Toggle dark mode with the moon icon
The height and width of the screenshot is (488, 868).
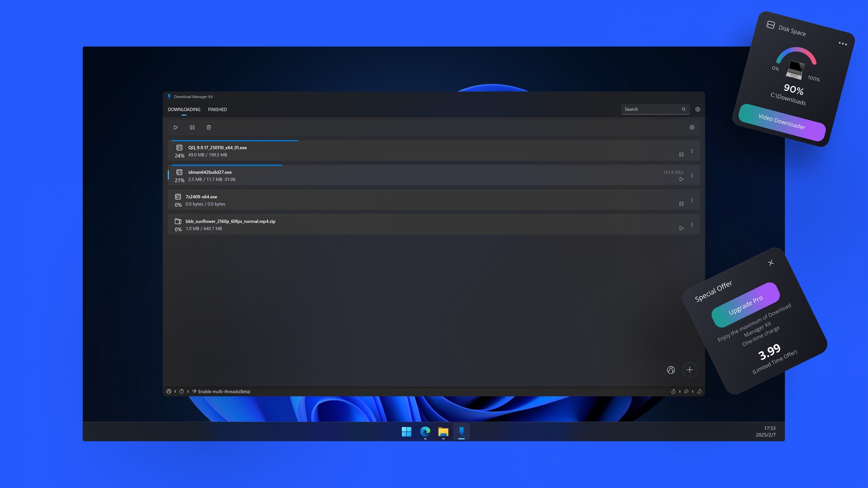699,391
